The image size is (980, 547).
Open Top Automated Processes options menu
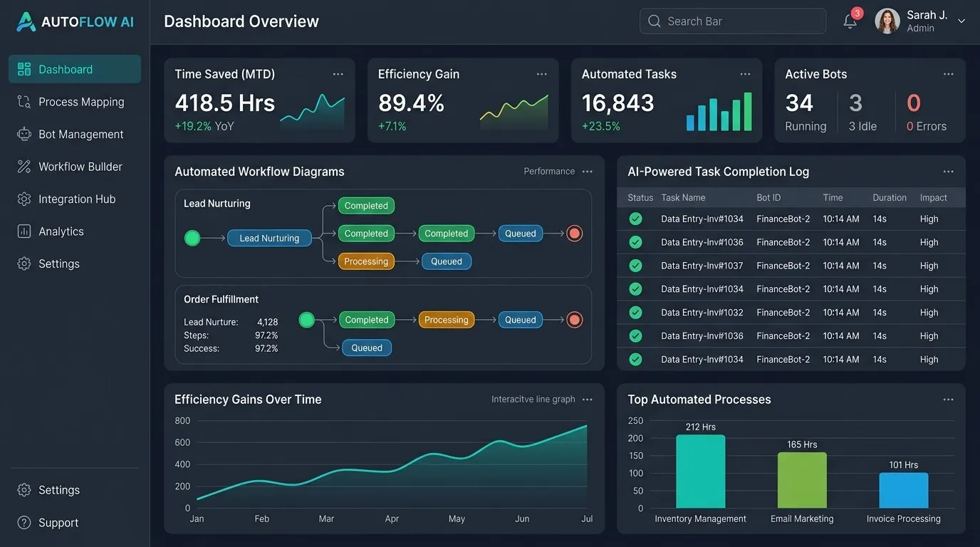click(x=948, y=400)
